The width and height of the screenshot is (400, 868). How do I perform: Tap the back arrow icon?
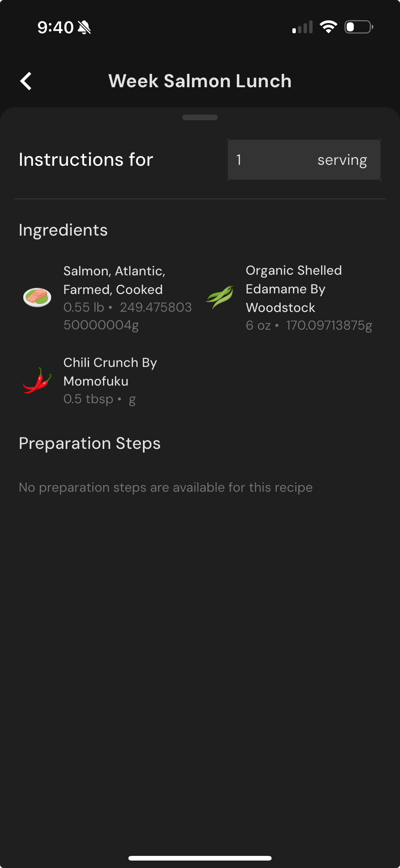coord(26,81)
